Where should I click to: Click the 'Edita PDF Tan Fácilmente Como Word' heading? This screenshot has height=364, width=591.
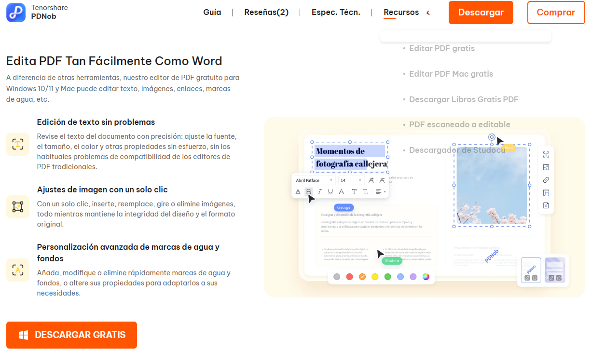114,61
